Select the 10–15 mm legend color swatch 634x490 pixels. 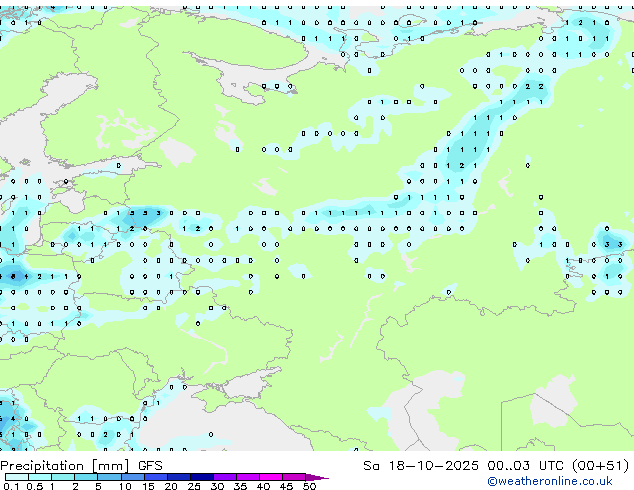pyautogui.click(x=132, y=477)
